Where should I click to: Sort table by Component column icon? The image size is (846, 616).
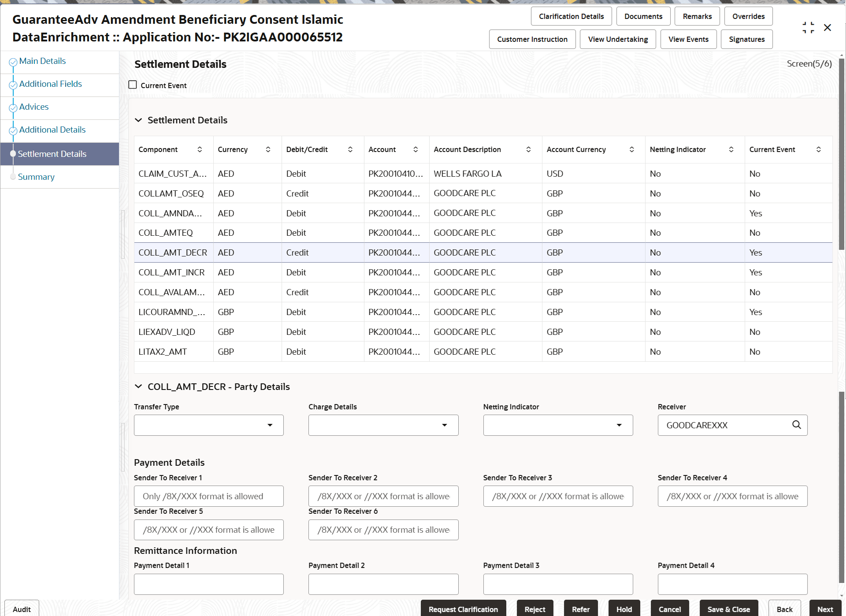[200, 149]
